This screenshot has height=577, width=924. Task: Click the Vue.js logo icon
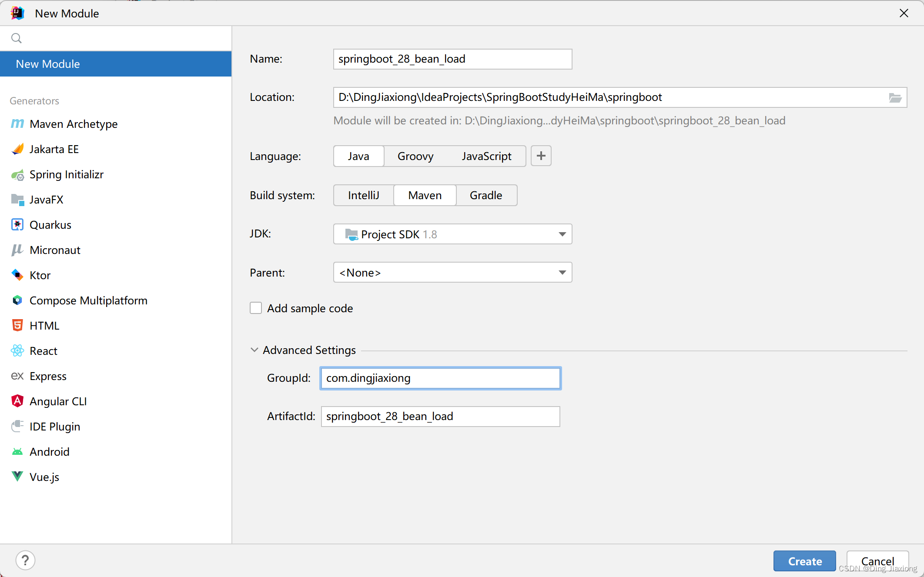click(x=17, y=477)
